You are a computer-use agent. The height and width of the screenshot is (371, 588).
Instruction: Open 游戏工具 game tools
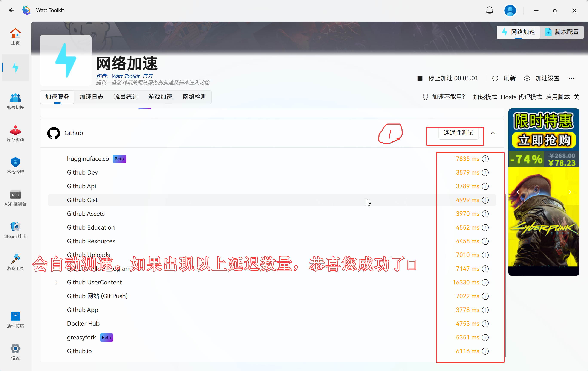(15, 262)
